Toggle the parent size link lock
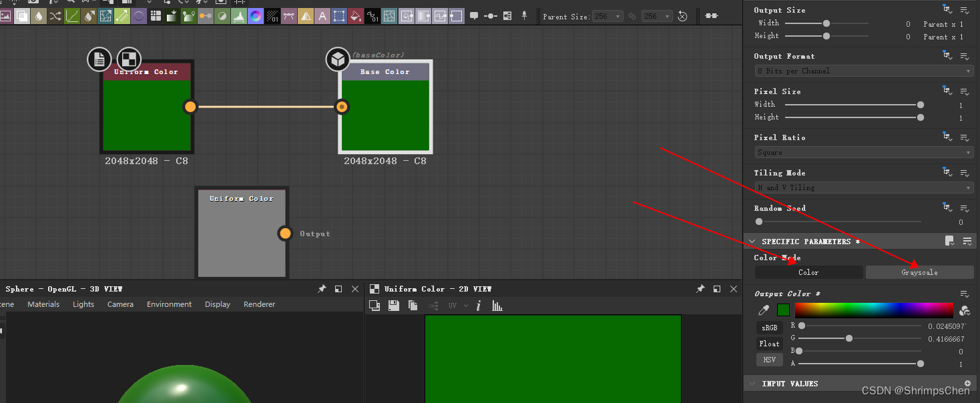The width and height of the screenshot is (980, 403). [632, 16]
